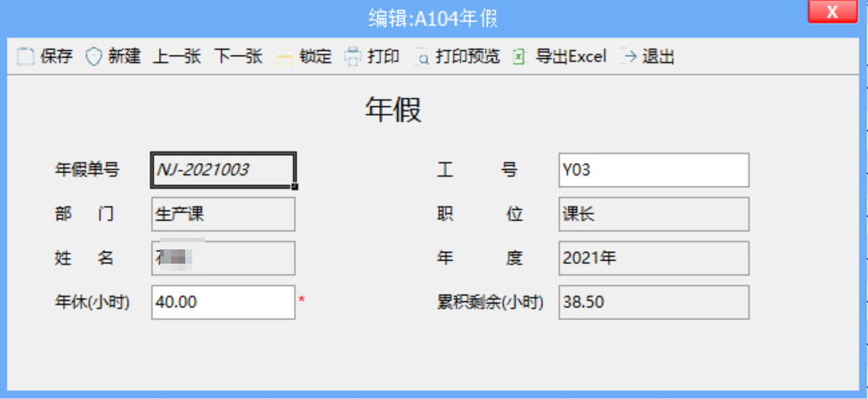The image size is (868, 399).
Task: Click the 保存 toolbar label
Action: coord(56,56)
